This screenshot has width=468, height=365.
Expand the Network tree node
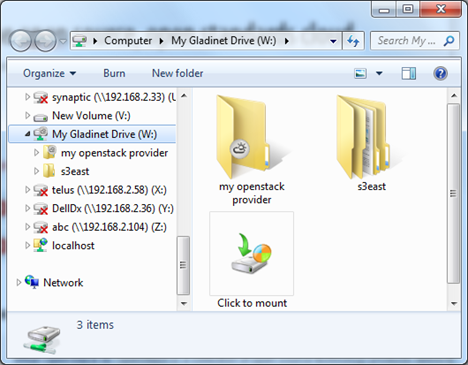(x=19, y=282)
